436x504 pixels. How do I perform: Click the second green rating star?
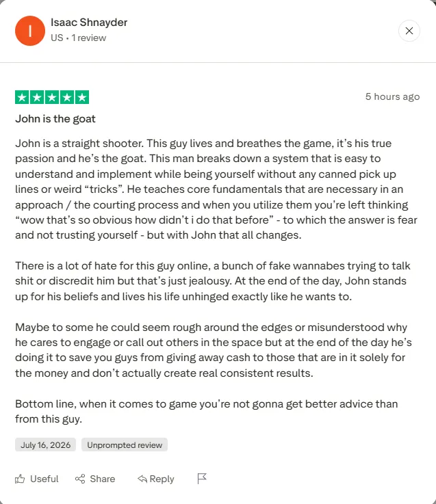pos(37,97)
